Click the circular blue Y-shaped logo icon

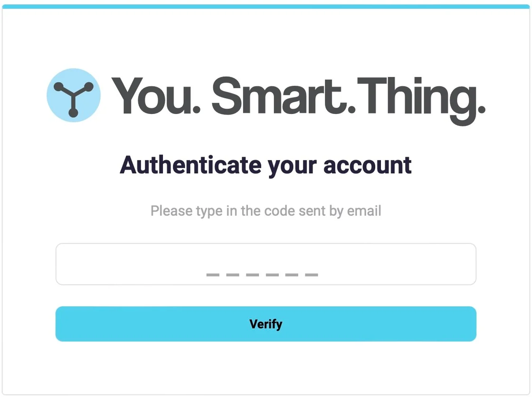click(x=74, y=95)
